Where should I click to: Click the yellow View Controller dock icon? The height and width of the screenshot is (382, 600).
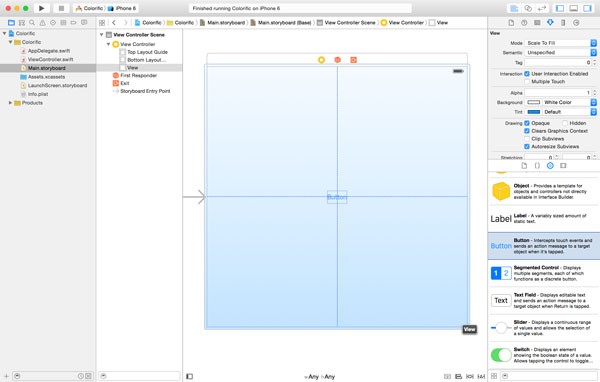[x=321, y=60]
